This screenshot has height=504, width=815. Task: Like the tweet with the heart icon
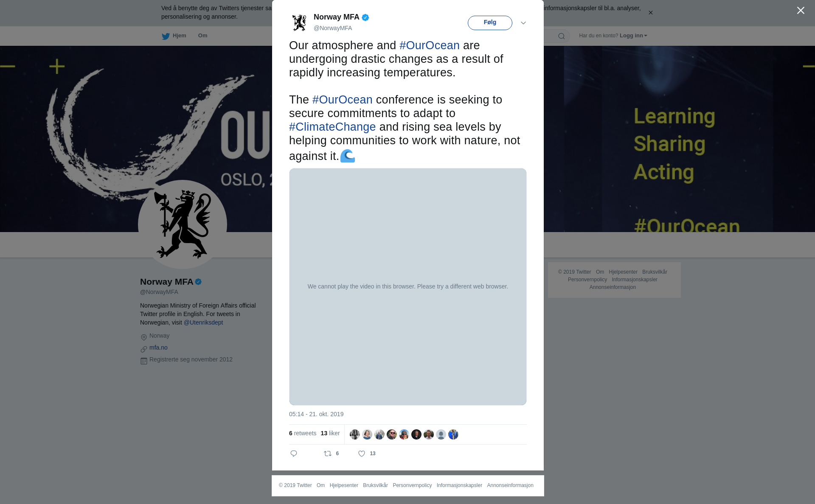click(362, 454)
